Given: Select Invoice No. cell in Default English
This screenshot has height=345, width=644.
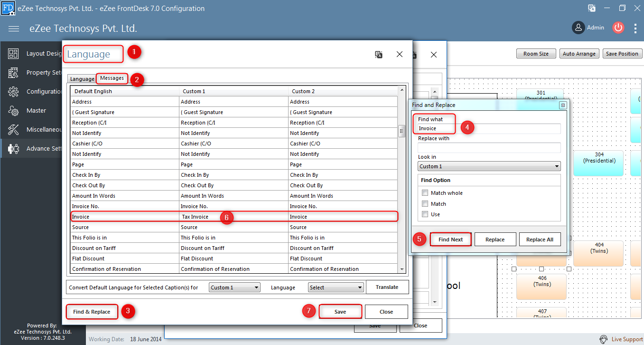Looking at the screenshot, I should click(125, 206).
